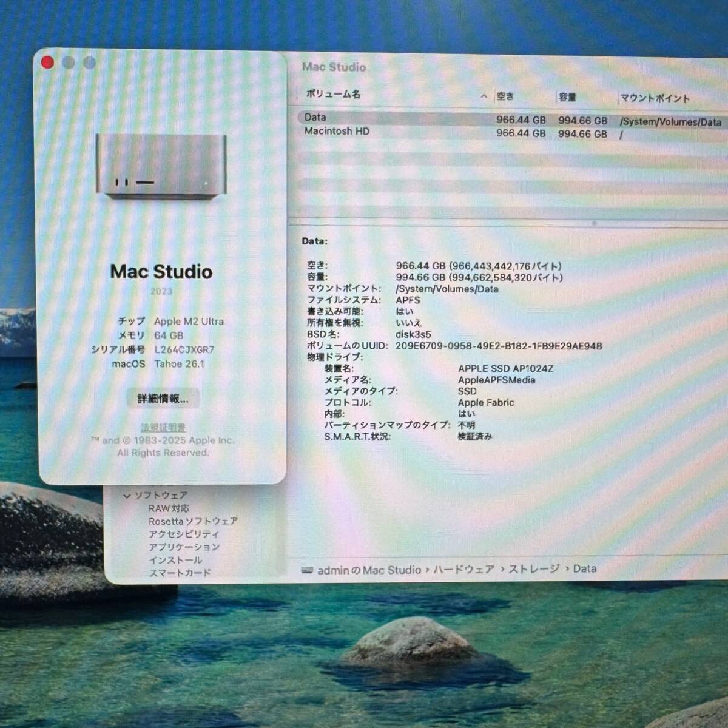Click the volume UUID value

(x=499, y=346)
